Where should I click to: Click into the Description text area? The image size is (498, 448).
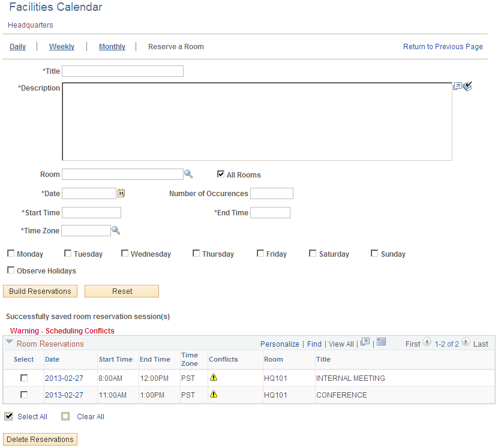coord(257,122)
